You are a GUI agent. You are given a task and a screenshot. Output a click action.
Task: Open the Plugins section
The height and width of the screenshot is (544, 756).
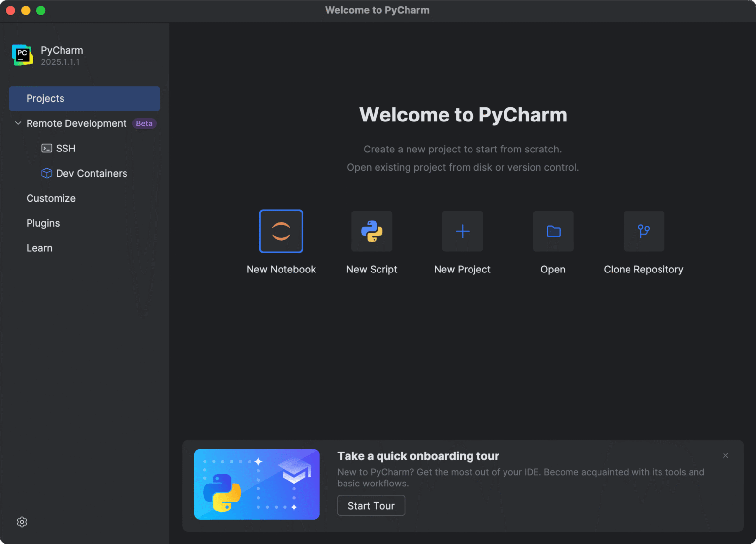[x=43, y=223]
